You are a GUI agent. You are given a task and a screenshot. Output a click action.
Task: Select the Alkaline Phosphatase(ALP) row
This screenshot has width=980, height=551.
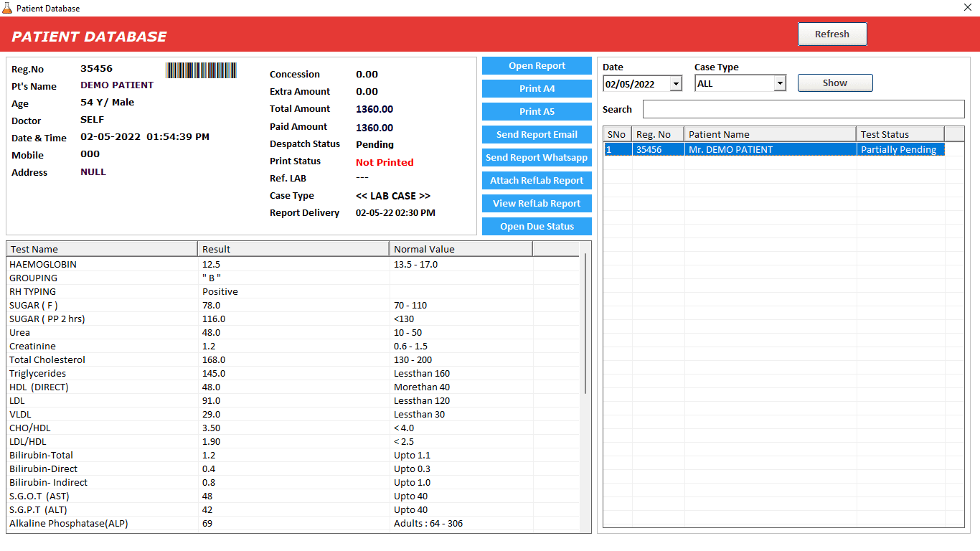click(x=293, y=523)
